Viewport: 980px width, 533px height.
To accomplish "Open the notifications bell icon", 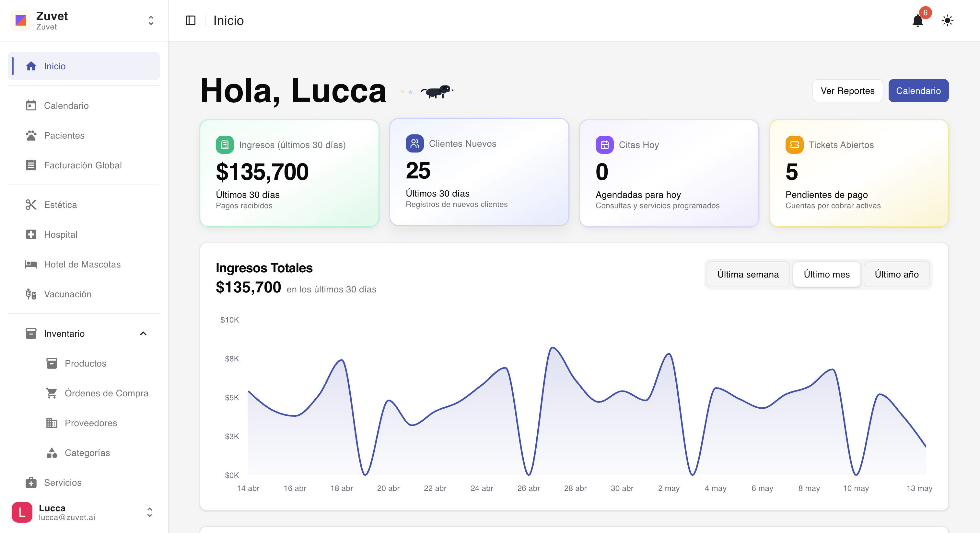I will 917,20.
